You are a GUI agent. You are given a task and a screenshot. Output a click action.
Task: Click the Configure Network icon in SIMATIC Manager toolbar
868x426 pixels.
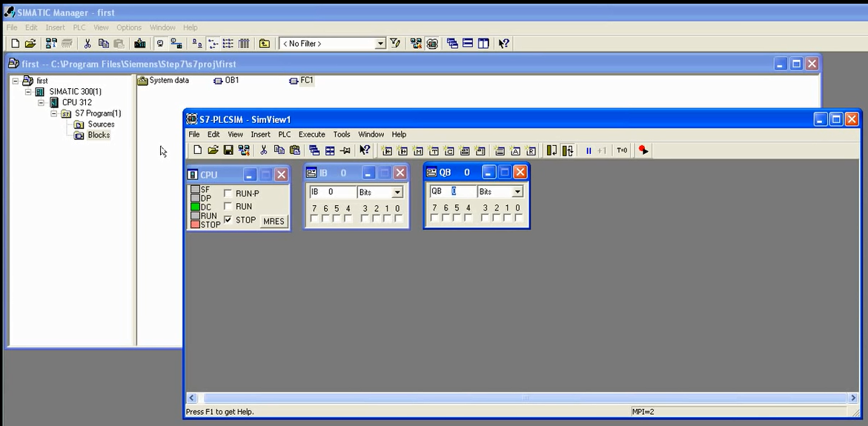(x=417, y=43)
